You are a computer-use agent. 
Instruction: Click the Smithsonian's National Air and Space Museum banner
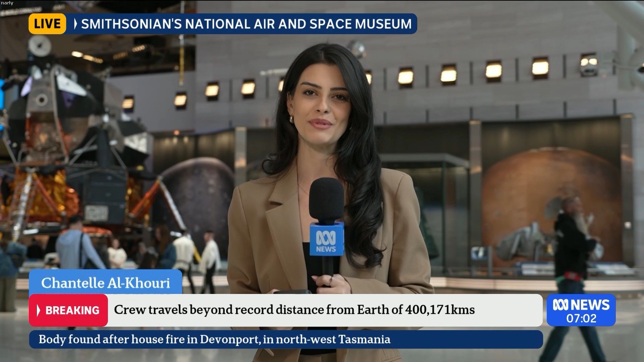[246, 24]
